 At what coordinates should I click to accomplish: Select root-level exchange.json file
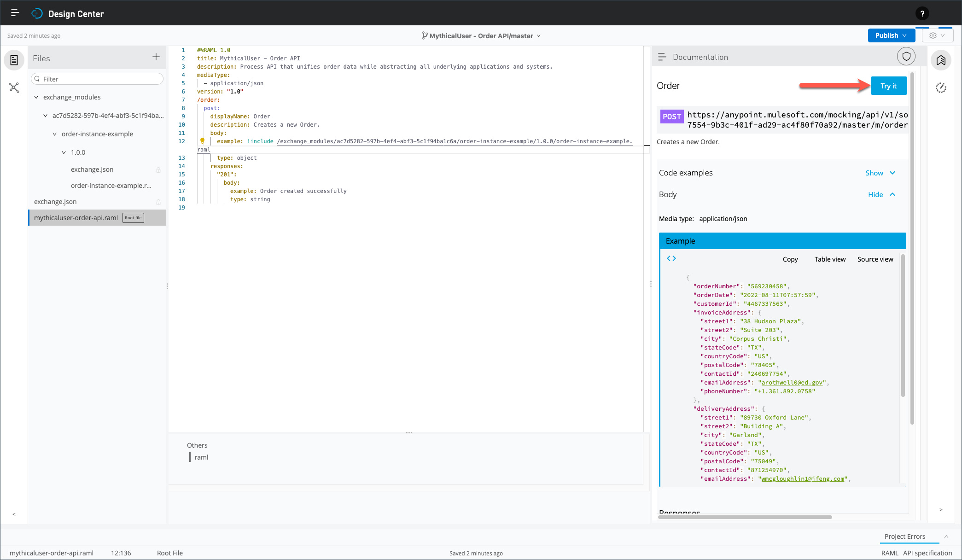[x=55, y=202]
